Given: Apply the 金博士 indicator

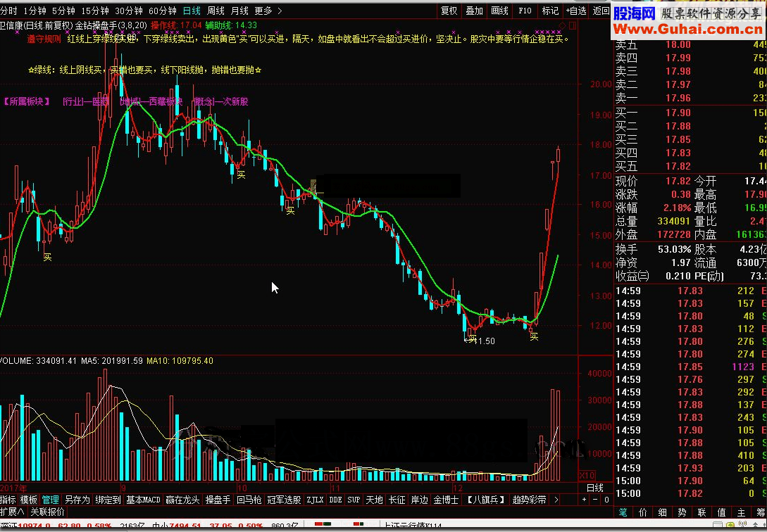Looking at the screenshot, I should tap(446, 500).
